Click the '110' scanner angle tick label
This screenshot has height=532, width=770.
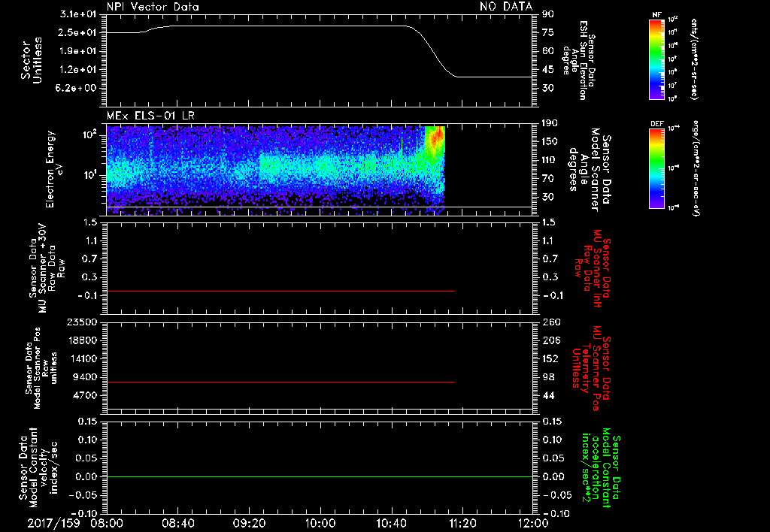[550, 160]
